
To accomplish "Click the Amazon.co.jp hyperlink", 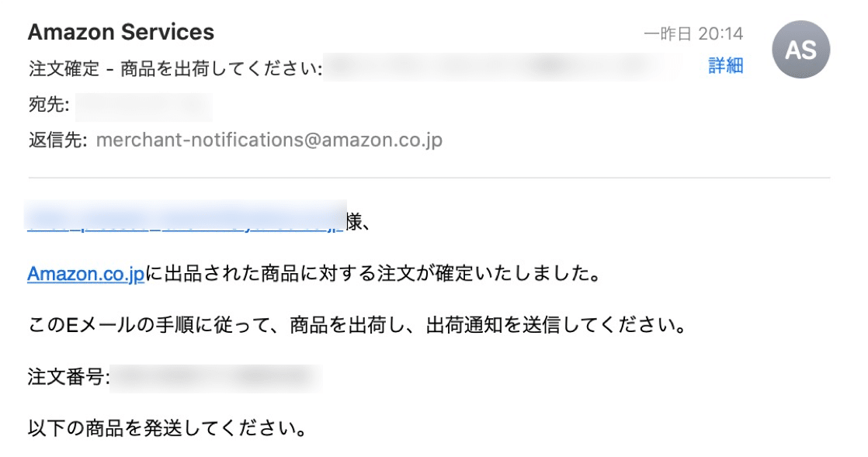I will pos(86,274).
